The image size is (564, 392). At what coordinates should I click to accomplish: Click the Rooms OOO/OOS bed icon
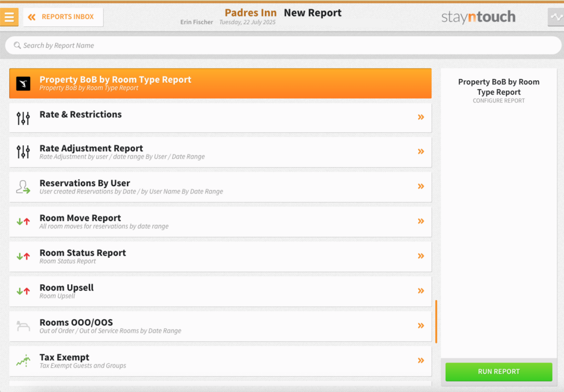[x=23, y=326]
